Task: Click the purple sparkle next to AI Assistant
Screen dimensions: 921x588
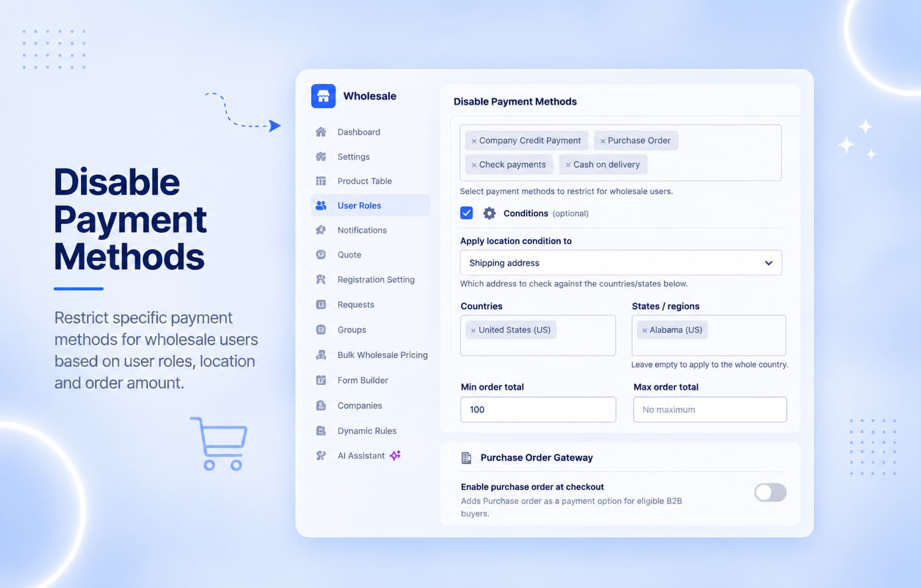Action: [x=396, y=455]
